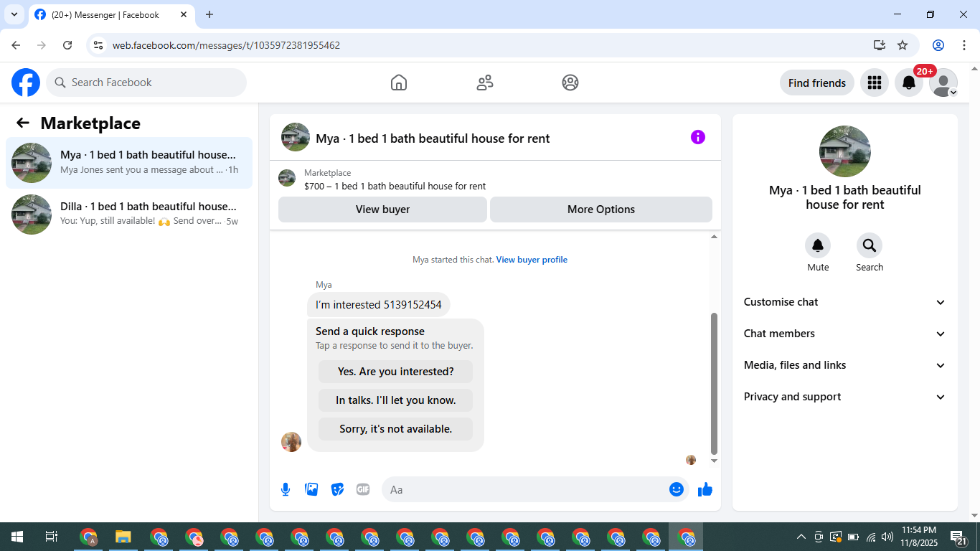Open conversation information purple icon
This screenshot has width=980, height=551.
pos(698,137)
